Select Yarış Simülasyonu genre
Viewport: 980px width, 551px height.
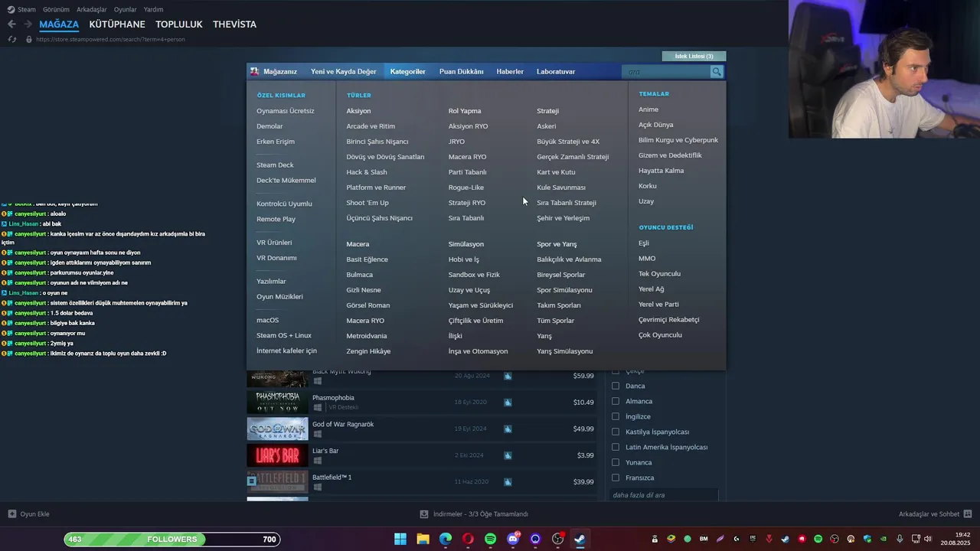click(565, 351)
